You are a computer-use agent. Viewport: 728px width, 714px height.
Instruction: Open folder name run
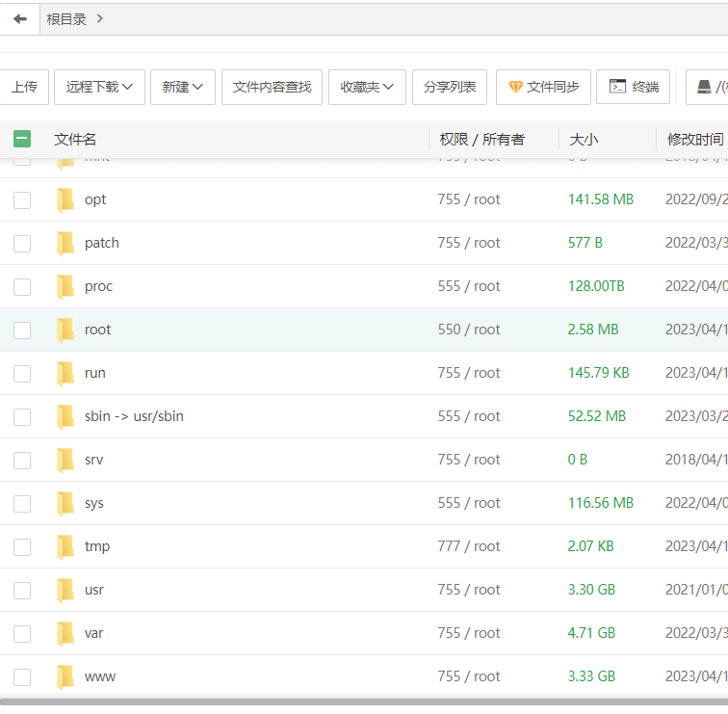click(x=94, y=373)
